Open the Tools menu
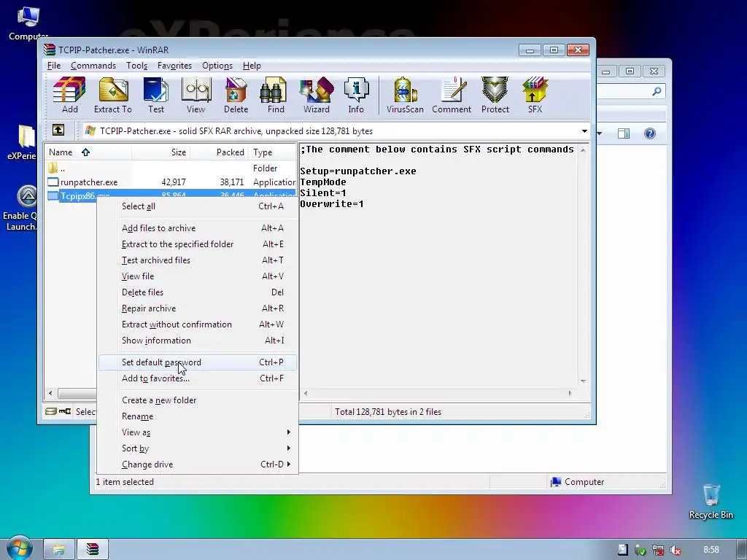 pyautogui.click(x=136, y=65)
